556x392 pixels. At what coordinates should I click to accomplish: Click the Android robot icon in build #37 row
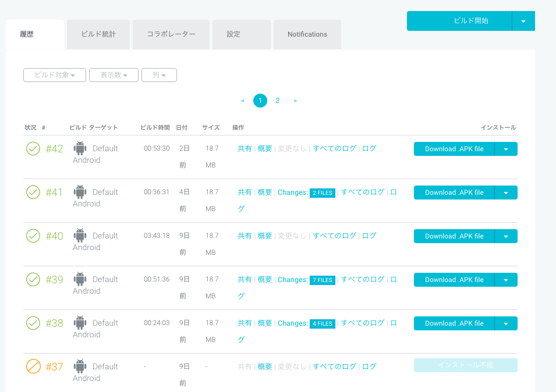(80, 366)
